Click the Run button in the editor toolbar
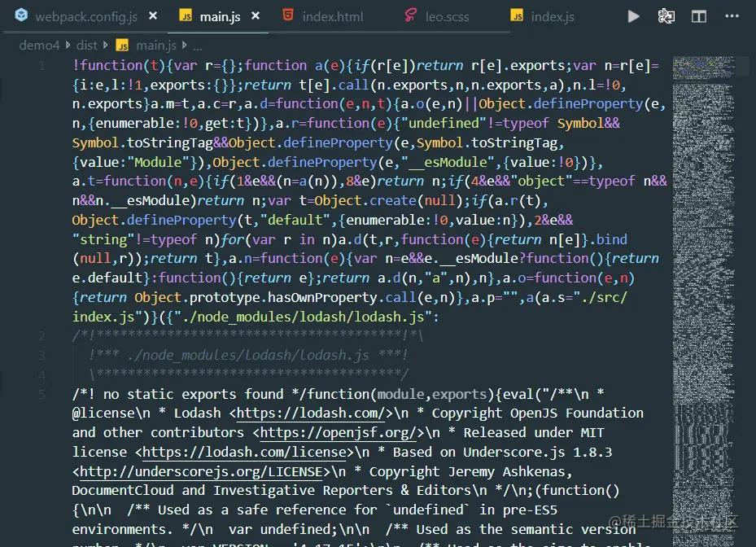Image resolution: width=756 pixels, height=547 pixels. click(634, 15)
